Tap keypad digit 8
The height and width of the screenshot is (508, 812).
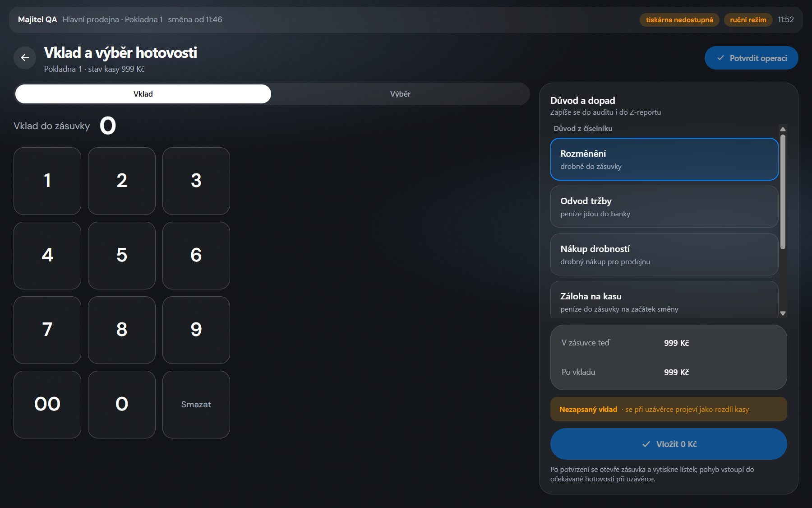[122, 330]
